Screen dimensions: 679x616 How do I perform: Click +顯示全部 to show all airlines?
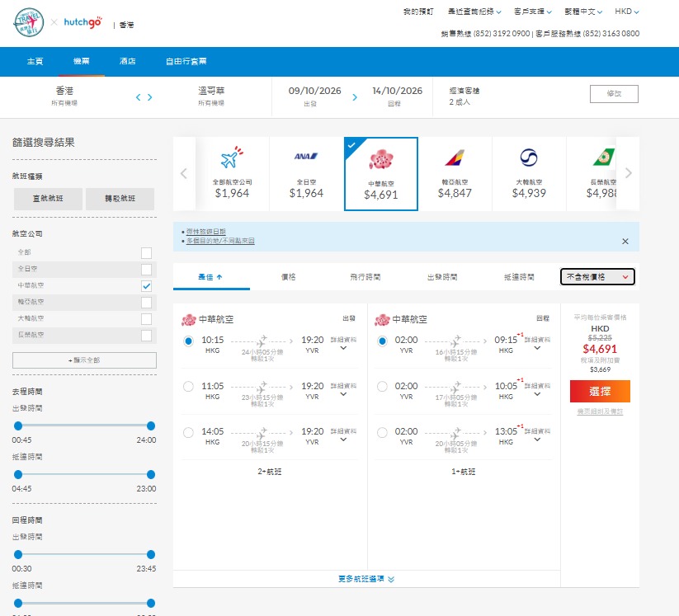coord(84,360)
